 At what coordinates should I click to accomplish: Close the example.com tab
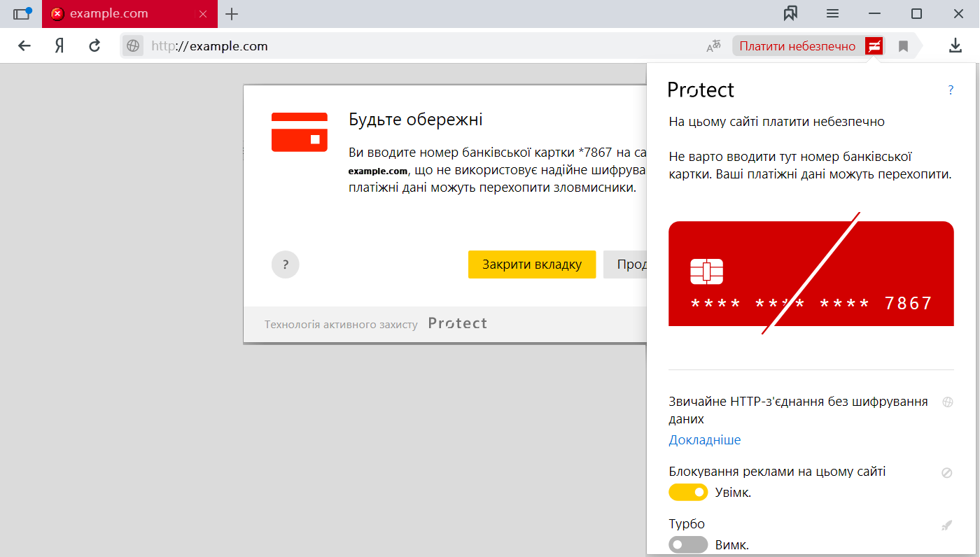click(204, 14)
